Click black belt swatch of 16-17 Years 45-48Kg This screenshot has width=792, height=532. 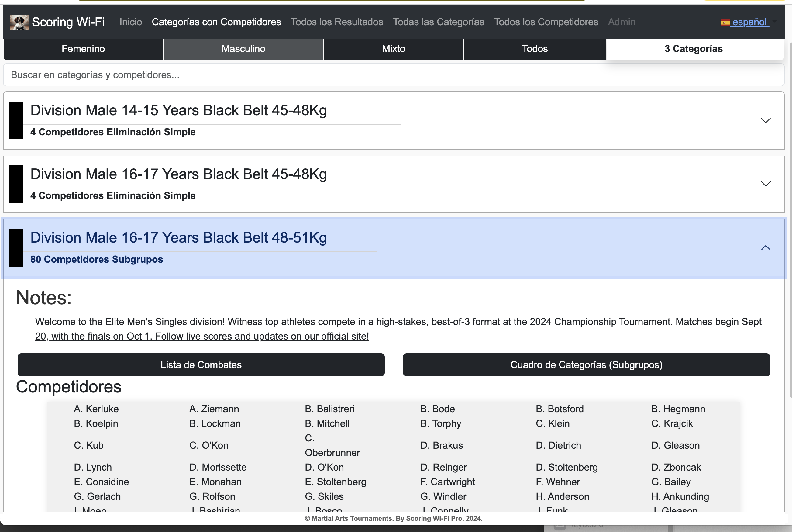point(15,184)
